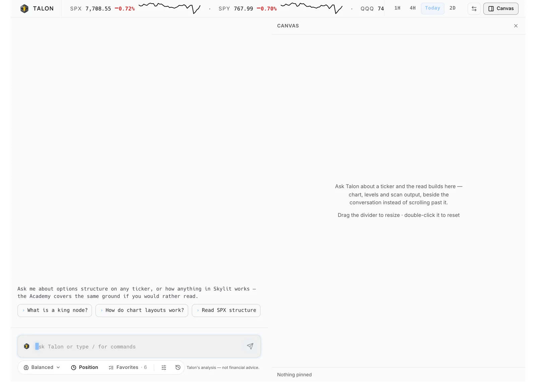
Task: Ask 'What is a king node?' suggestion
Action: tap(55, 310)
